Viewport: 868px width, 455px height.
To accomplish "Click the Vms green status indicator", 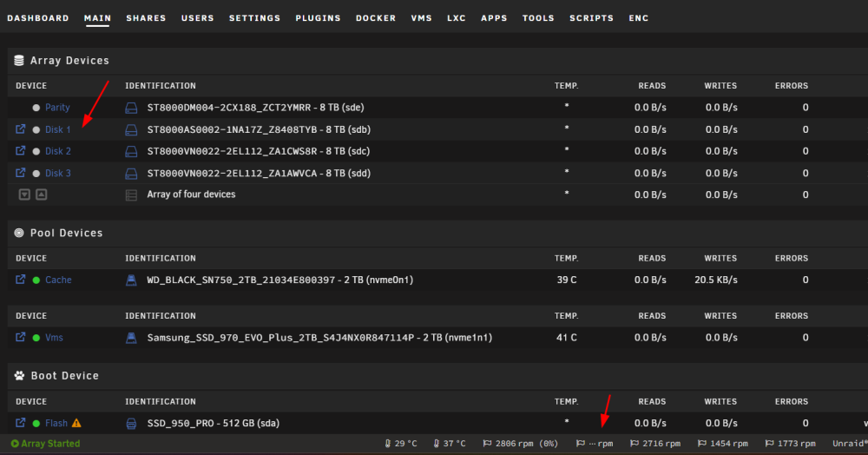I will (x=36, y=338).
